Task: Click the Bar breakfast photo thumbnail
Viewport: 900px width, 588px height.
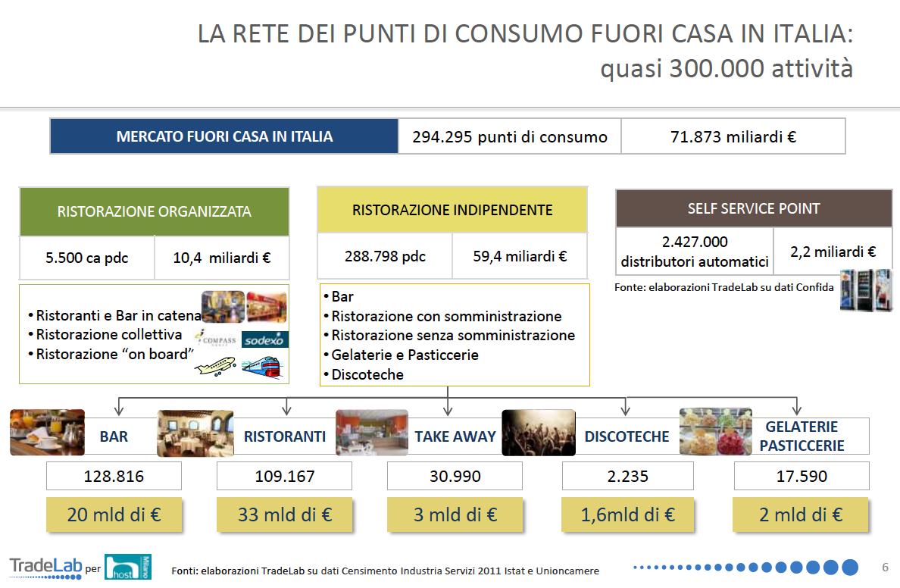Action: tap(47, 433)
